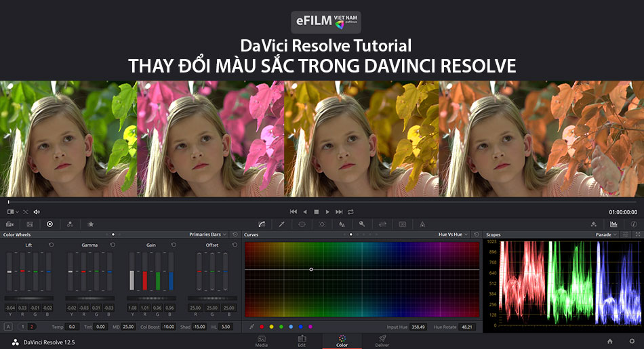644x349 pixels.
Task: Open the Stereoscopic 3D palette
Action: coord(403,224)
